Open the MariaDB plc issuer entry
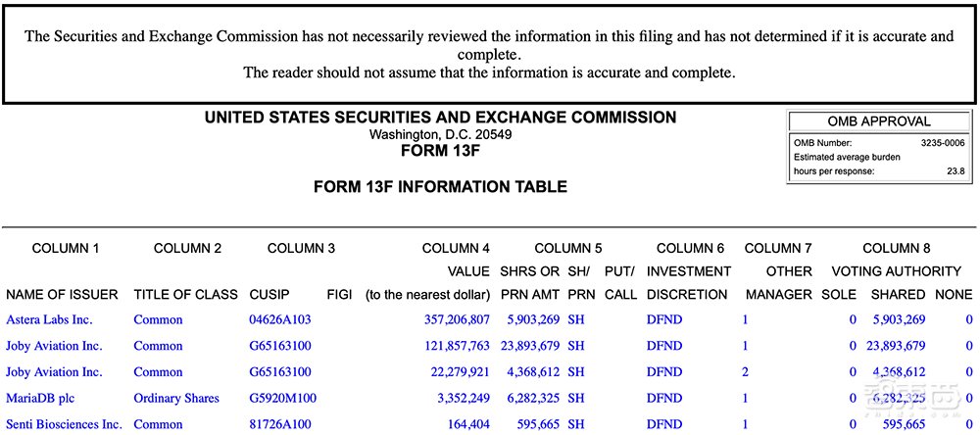The image size is (980, 435). (x=38, y=398)
